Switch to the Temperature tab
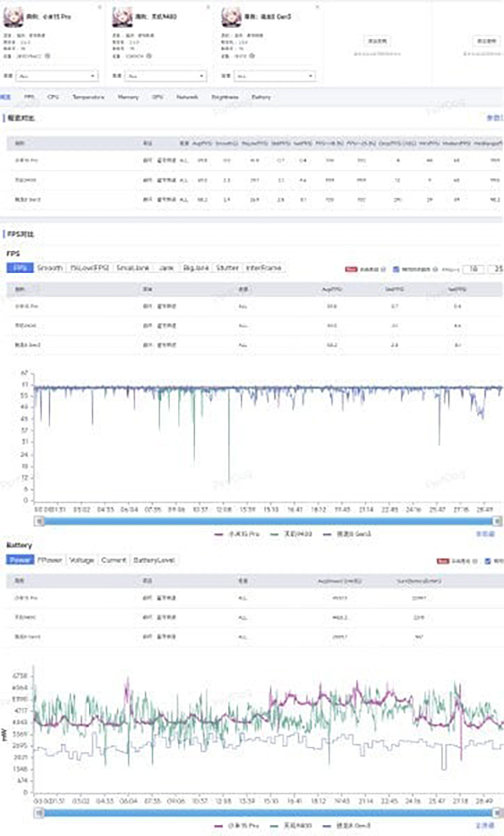The height and width of the screenshot is (836, 504). click(x=88, y=98)
